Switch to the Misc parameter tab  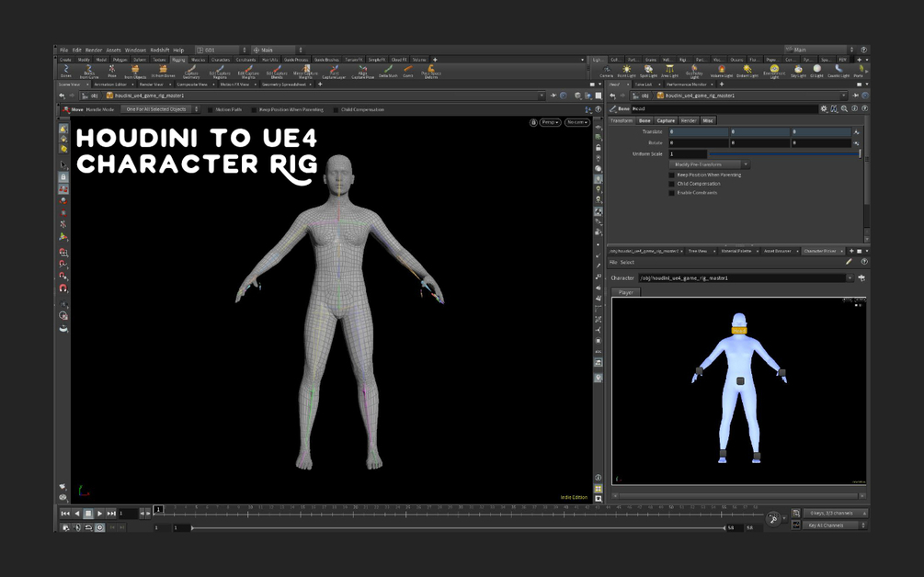pos(708,120)
